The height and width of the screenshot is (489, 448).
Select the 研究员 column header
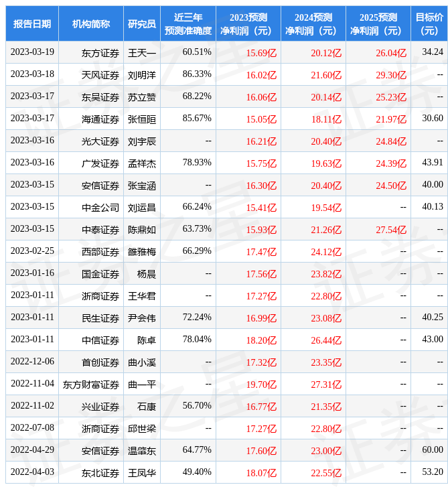click(142, 24)
